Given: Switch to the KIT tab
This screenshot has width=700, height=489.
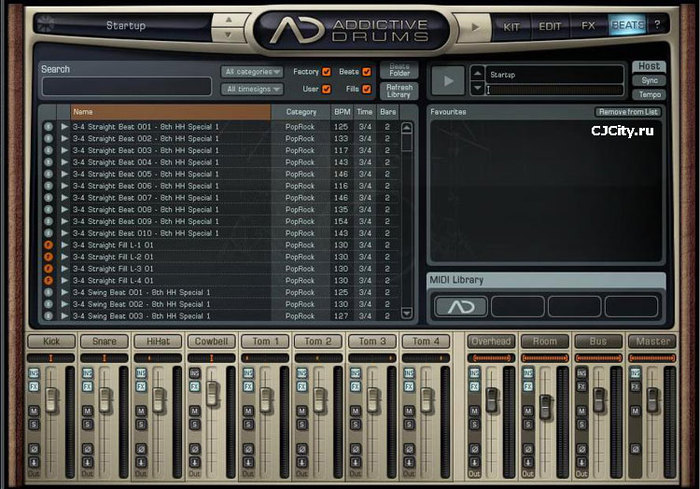Looking at the screenshot, I should [x=511, y=27].
